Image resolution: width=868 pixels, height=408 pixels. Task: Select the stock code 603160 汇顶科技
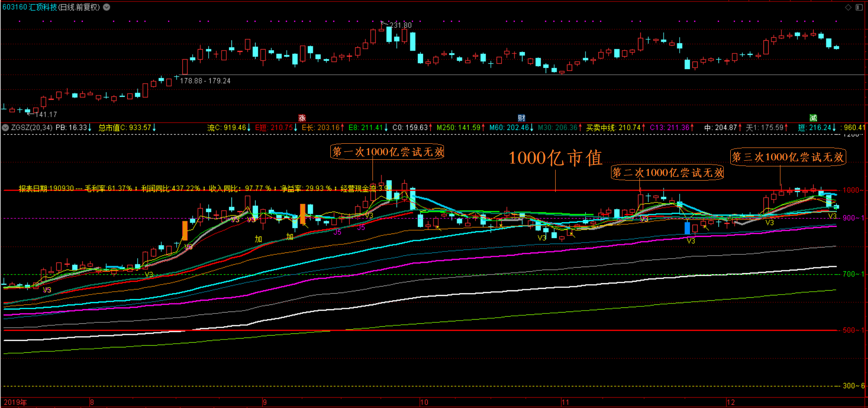tap(29, 7)
